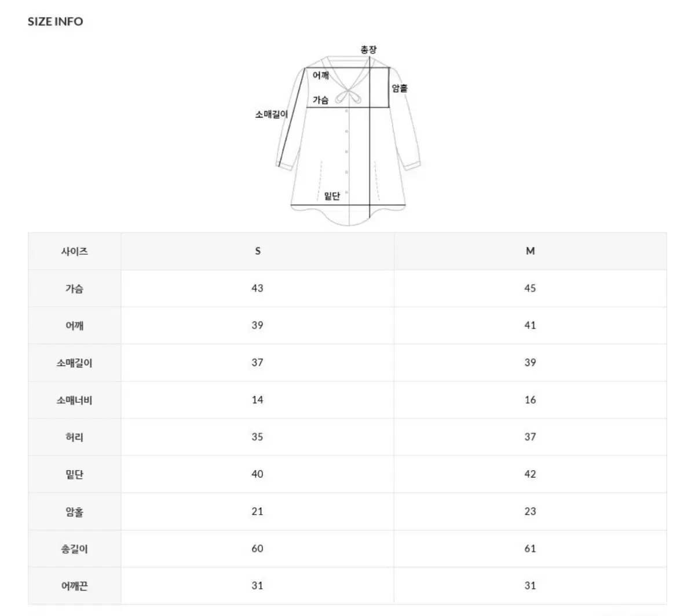Click the SIZE INFO heading
The height and width of the screenshot is (616, 695).
click(x=56, y=21)
